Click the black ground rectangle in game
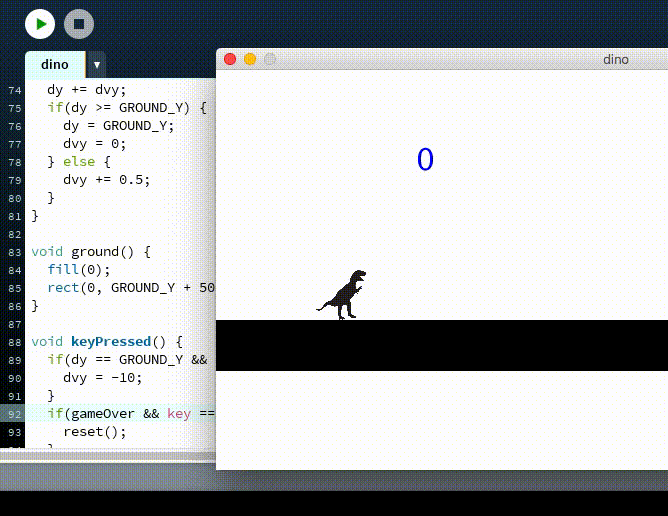This screenshot has height=516, width=668. [442, 346]
